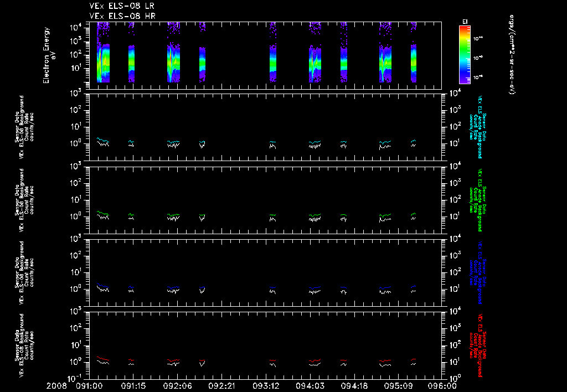The width and height of the screenshot is (567, 392).
Task: Click the "El" label above the color bar
Action: click(x=465, y=22)
